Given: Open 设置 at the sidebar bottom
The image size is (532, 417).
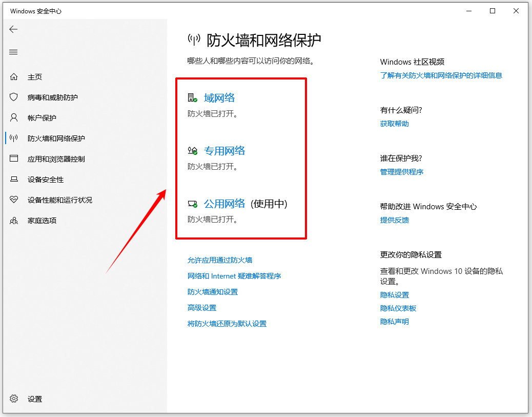Looking at the screenshot, I should coord(35,399).
